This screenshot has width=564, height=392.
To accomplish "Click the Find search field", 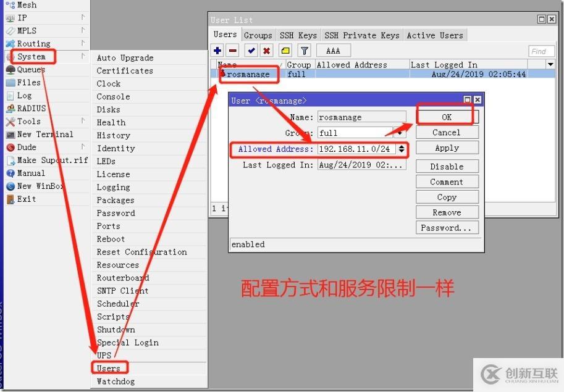I will click(541, 51).
